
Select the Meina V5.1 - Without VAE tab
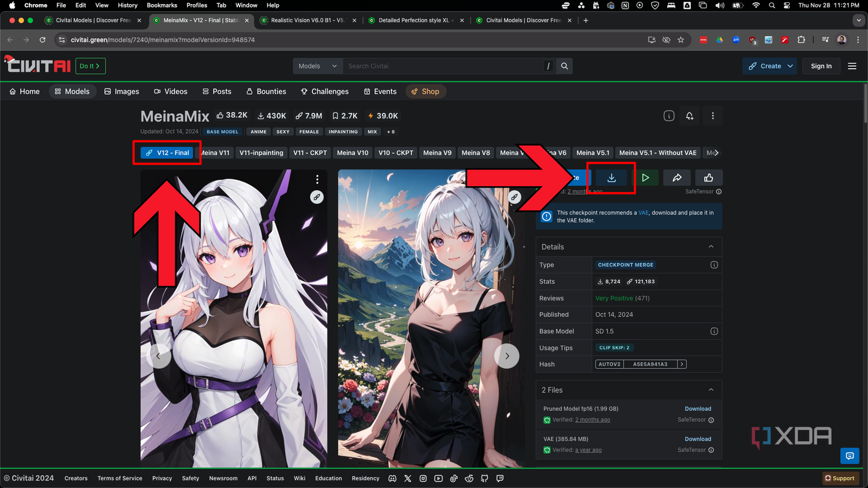658,153
